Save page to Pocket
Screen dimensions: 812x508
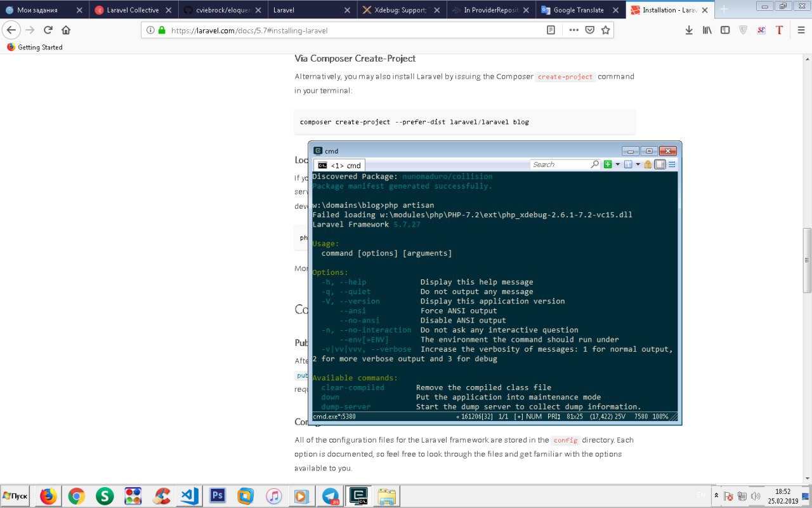(589, 30)
